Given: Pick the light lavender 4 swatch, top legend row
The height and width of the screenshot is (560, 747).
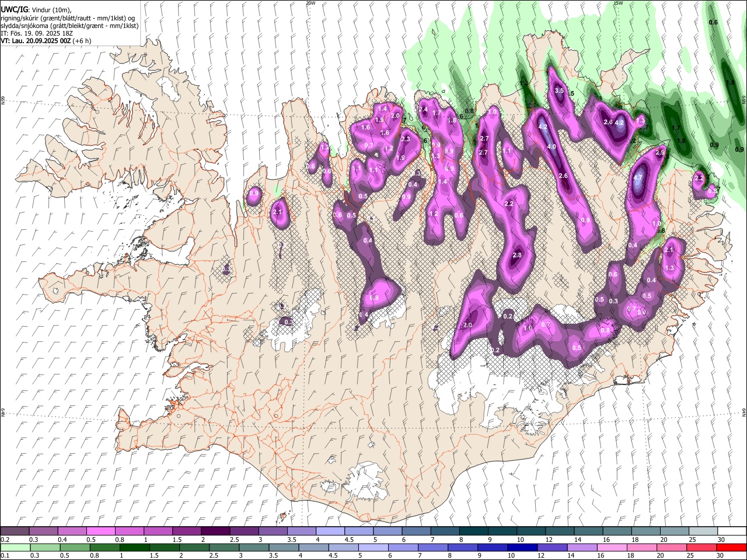Looking at the screenshot, I should tap(330, 531).
